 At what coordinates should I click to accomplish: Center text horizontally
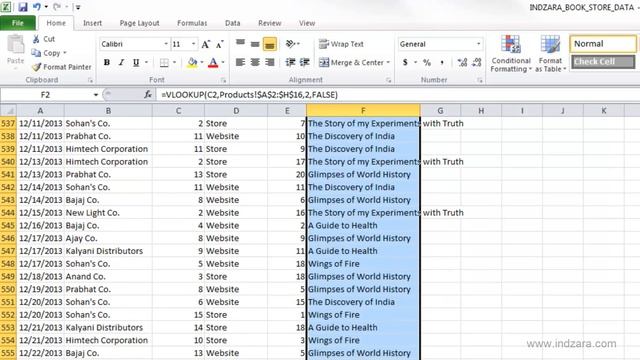click(255, 62)
